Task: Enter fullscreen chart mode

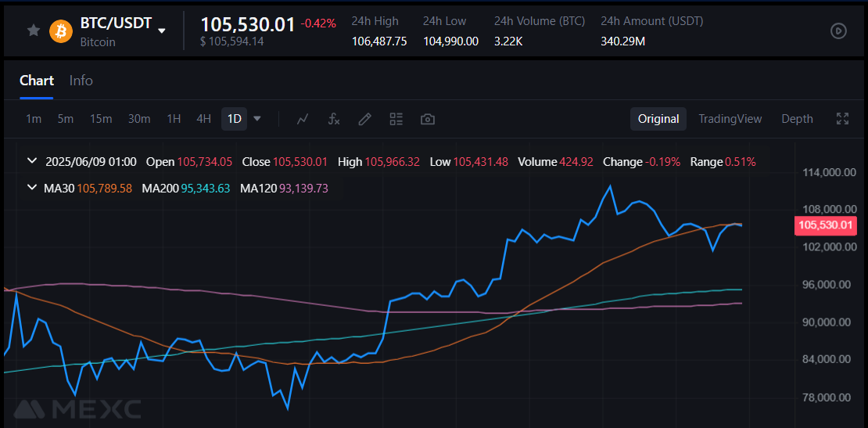Action: (x=842, y=119)
